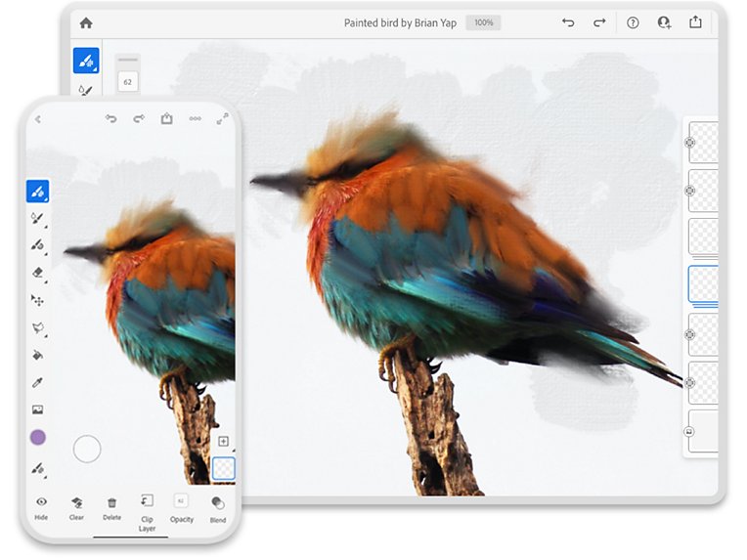Toggle visibility of the top tablet layer
747x560 pixels.
pyautogui.click(x=690, y=143)
